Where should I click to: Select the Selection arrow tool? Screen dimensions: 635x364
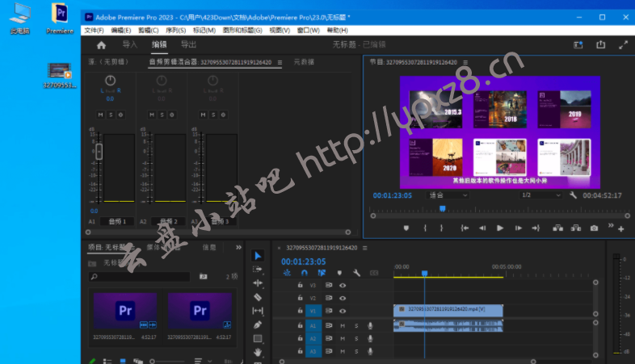pos(258,256)
